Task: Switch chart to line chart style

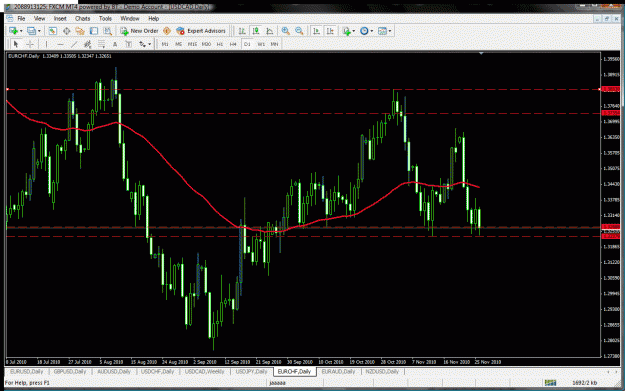Action: tap(270, 31)
